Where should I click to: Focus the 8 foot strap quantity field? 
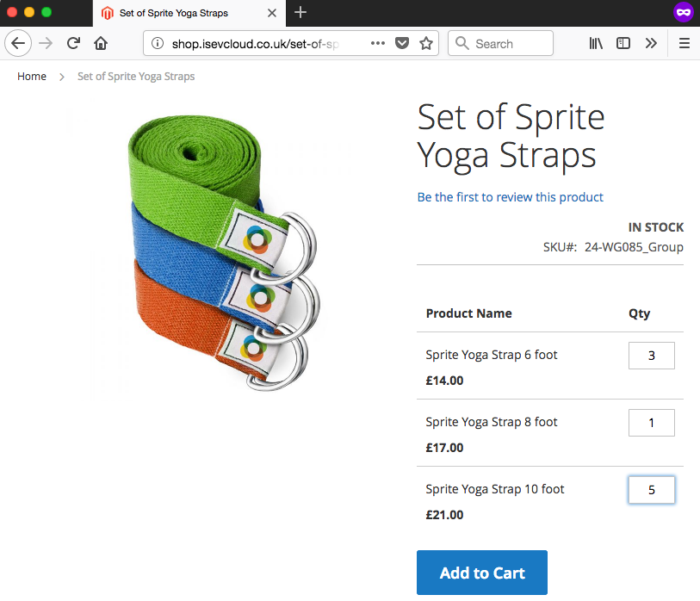coord(651,423)
